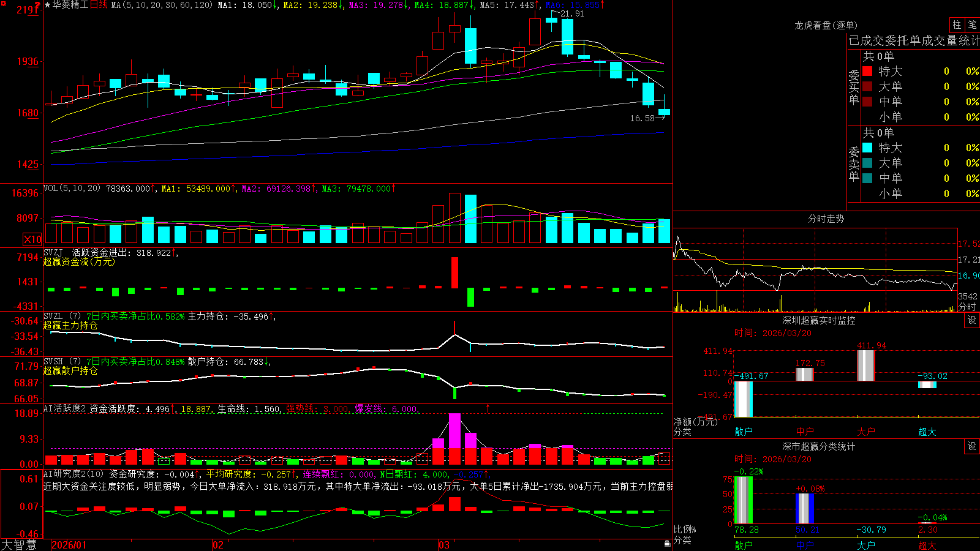Click the MA1: 18.050 value
980x551 pixels.
247,5
